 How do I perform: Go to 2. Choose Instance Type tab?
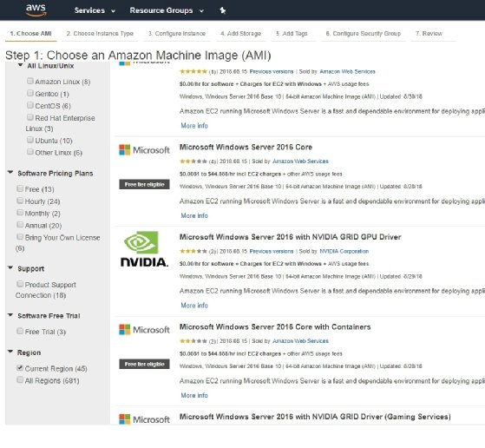pyautogui.click(x=100, y=34)
